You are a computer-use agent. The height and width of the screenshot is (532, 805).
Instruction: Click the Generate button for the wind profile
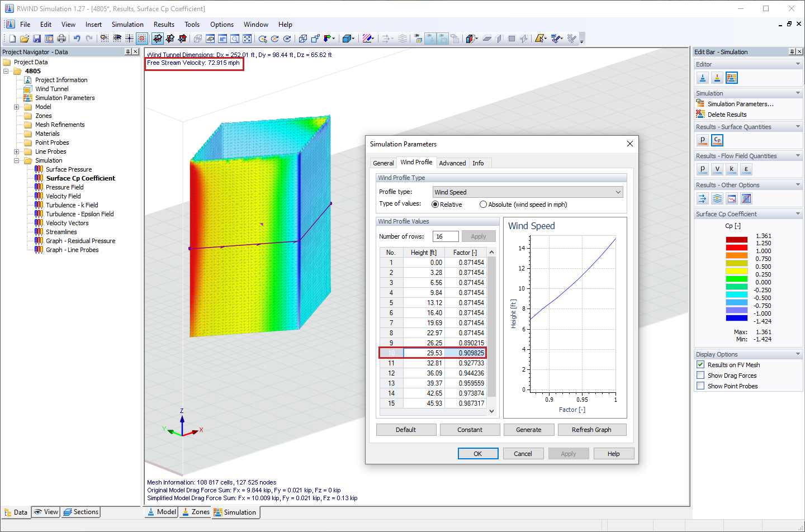coord(528,429)
